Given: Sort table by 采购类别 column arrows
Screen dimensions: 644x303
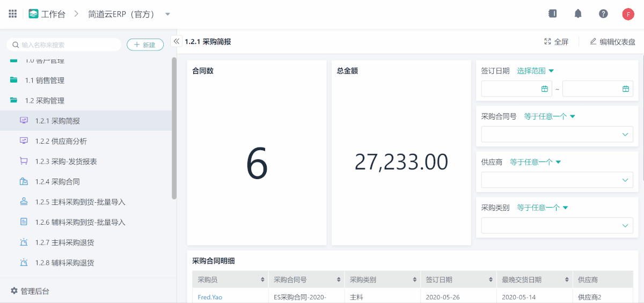Looking at the screenshot, I should 415,280.
